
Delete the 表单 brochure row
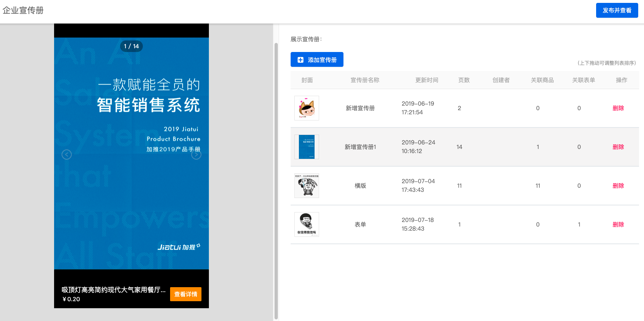[618, 224]
